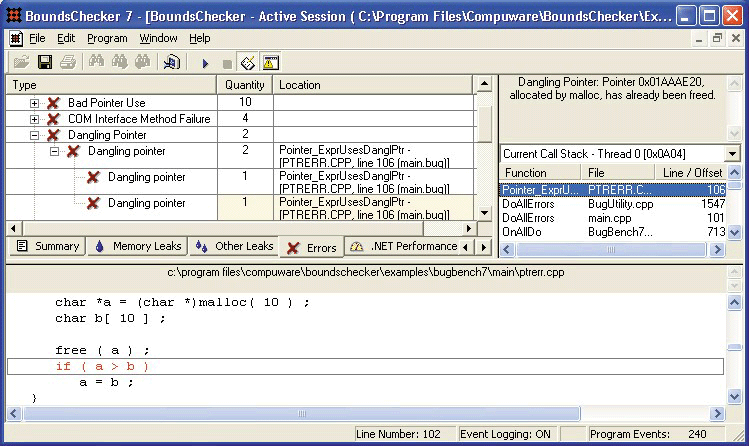Open the Window menu
Screen dimensions: 749x446
tap(158, 38)
